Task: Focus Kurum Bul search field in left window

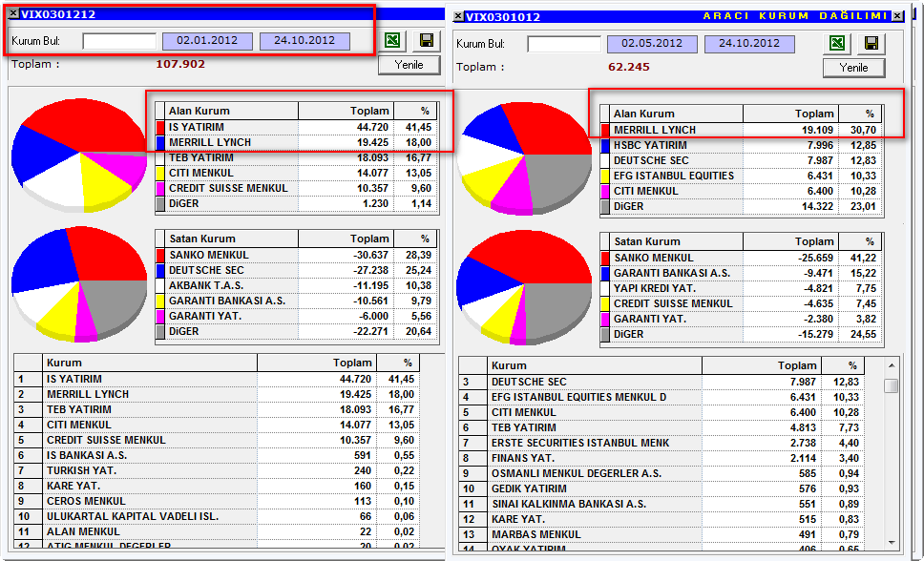Action: click(119, 41)
